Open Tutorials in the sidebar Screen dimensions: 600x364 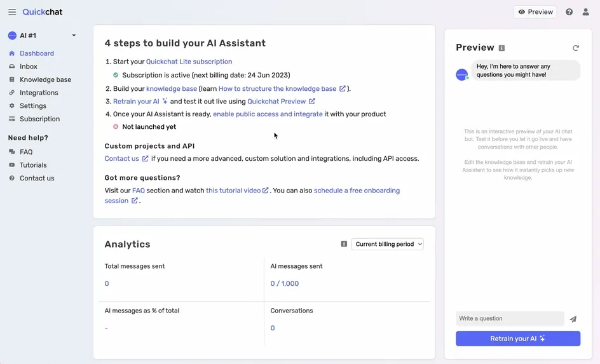click(33, 165)
